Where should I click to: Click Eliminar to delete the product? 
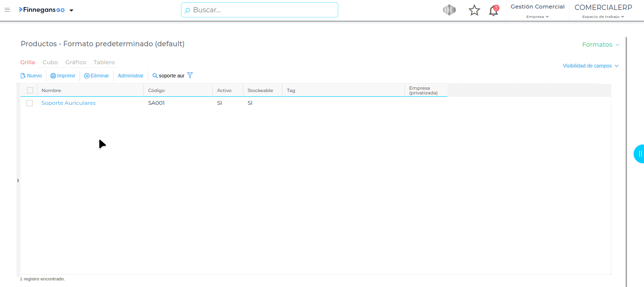pyautogui.click(x=96, y=76)
